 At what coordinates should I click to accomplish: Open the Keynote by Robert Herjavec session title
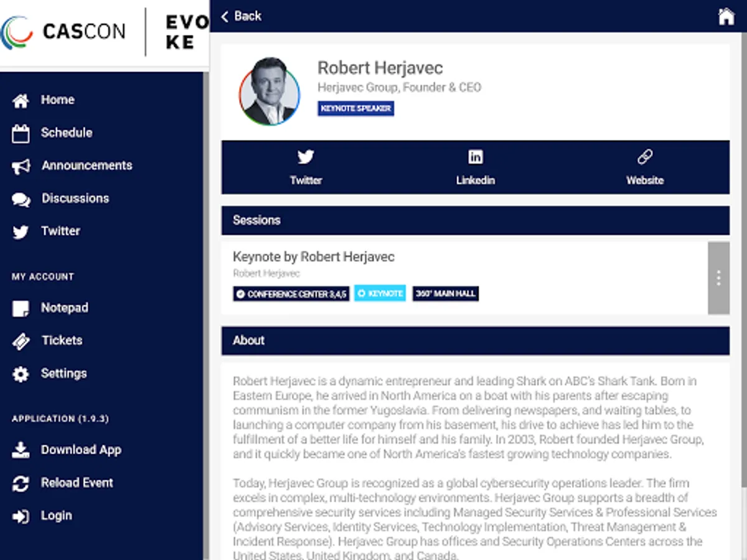point(314,256)
